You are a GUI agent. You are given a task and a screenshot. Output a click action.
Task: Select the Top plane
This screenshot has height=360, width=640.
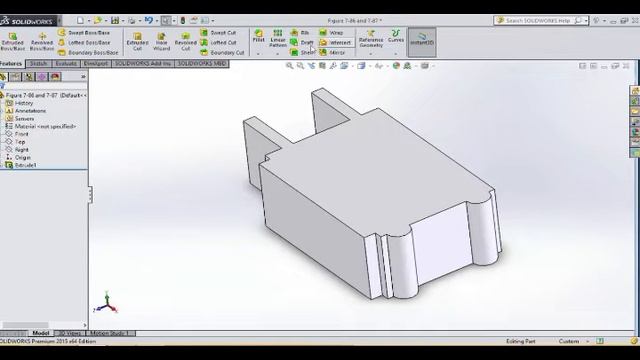16,142
